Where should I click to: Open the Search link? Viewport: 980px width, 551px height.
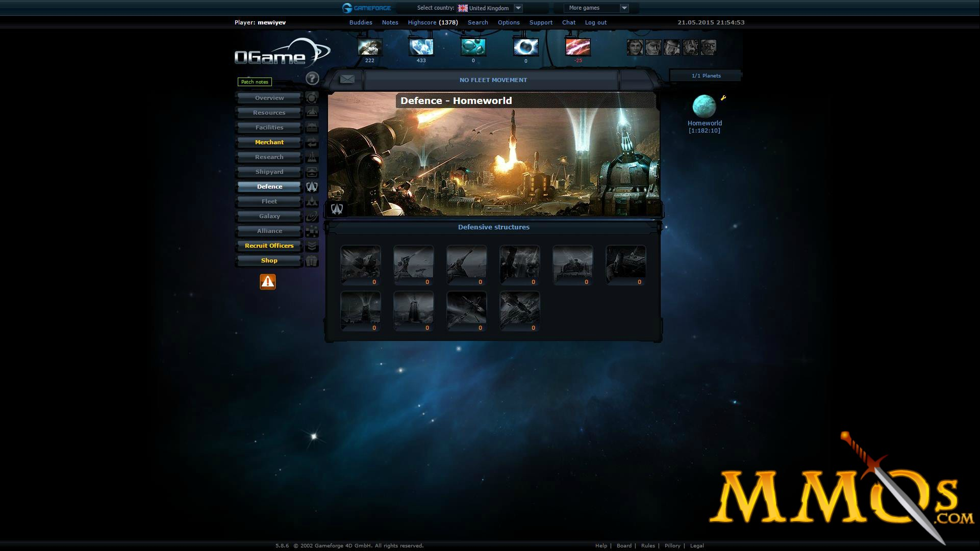pyautogui.click(x=478, y=22)
